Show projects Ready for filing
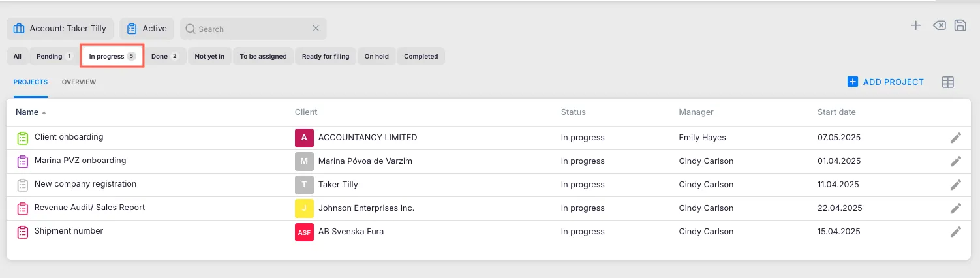The width and height of the screenshot is (980, 278). point(325,57)
